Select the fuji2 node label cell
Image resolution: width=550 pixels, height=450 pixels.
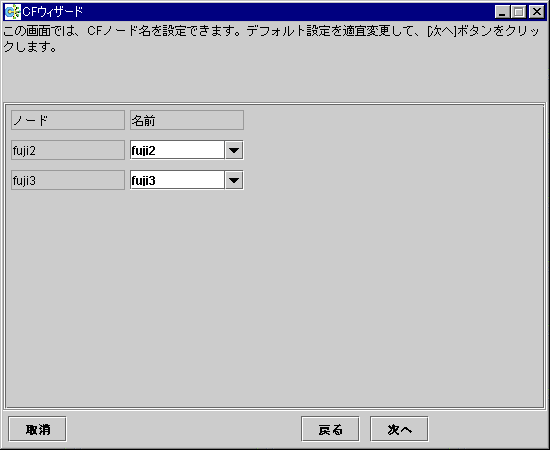[x=68, y=150]
